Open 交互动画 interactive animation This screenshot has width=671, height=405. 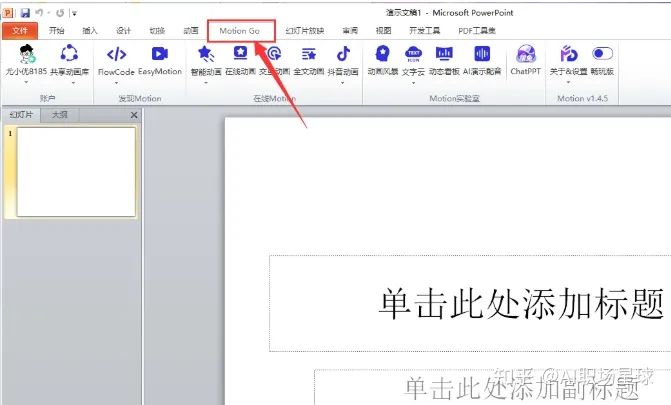coord(274,54)
